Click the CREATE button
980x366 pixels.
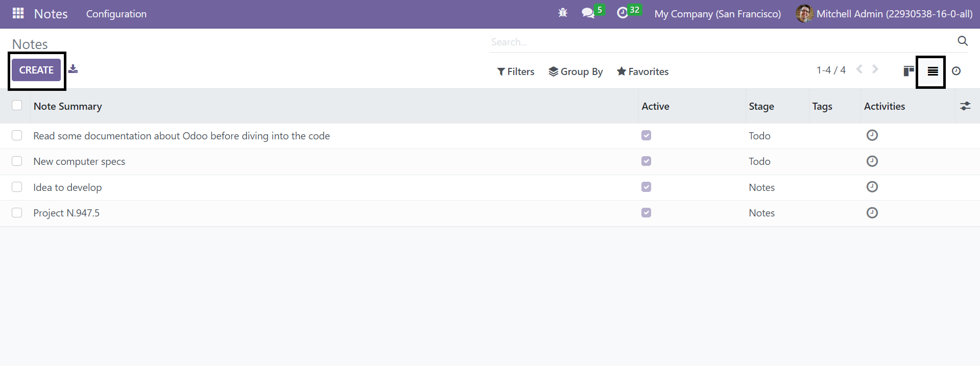click(36, 70)
